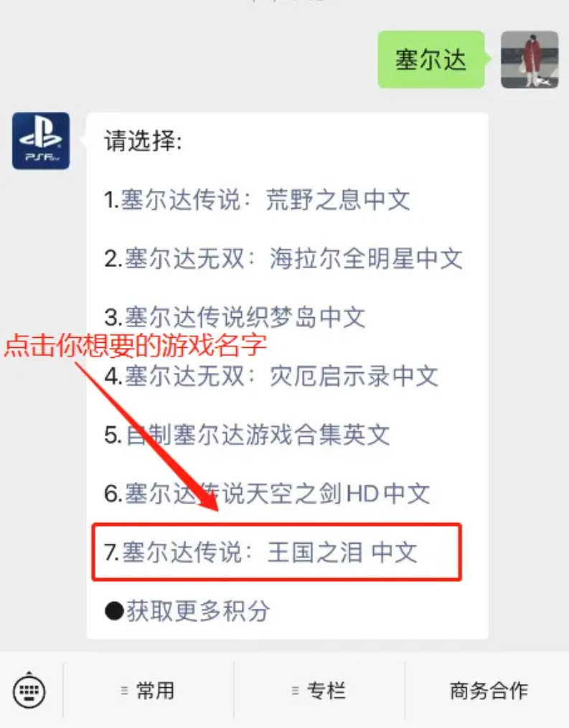Tap the list icon beside 专栏
This screenshot has width=569, height=728.
point(295,691)
